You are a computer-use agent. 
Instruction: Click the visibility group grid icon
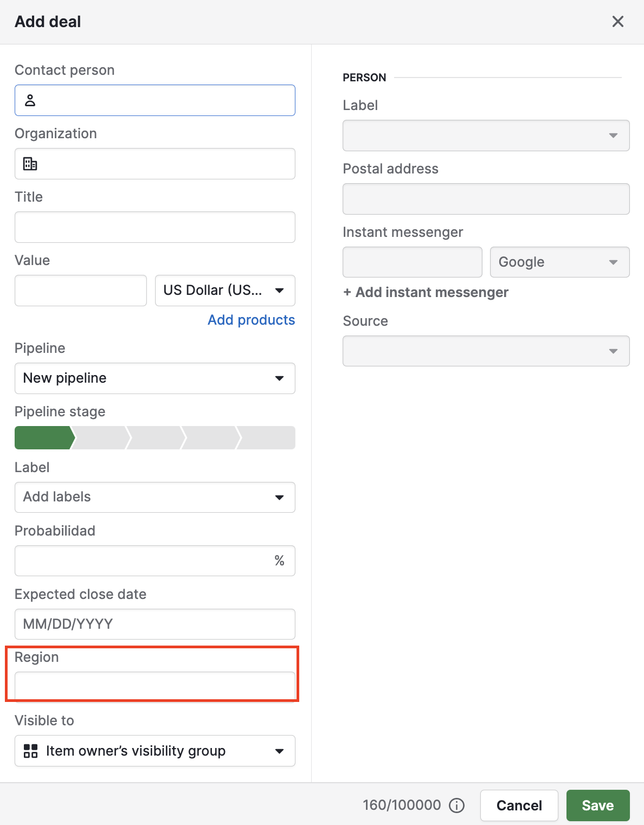click(30, 751)
